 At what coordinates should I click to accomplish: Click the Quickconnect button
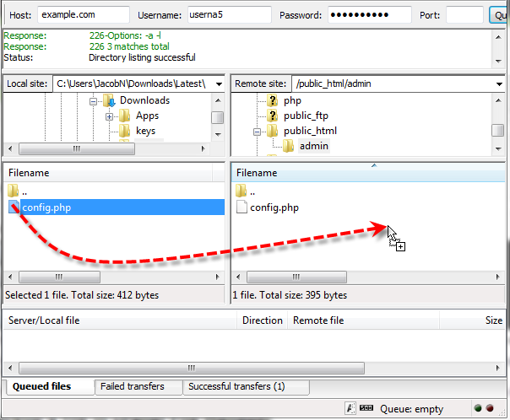pos(499,15)
